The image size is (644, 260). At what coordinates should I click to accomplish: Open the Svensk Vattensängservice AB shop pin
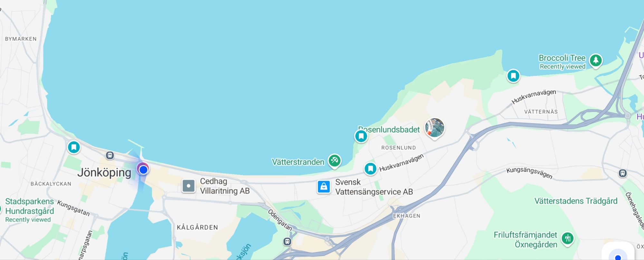tap(324, 187)
